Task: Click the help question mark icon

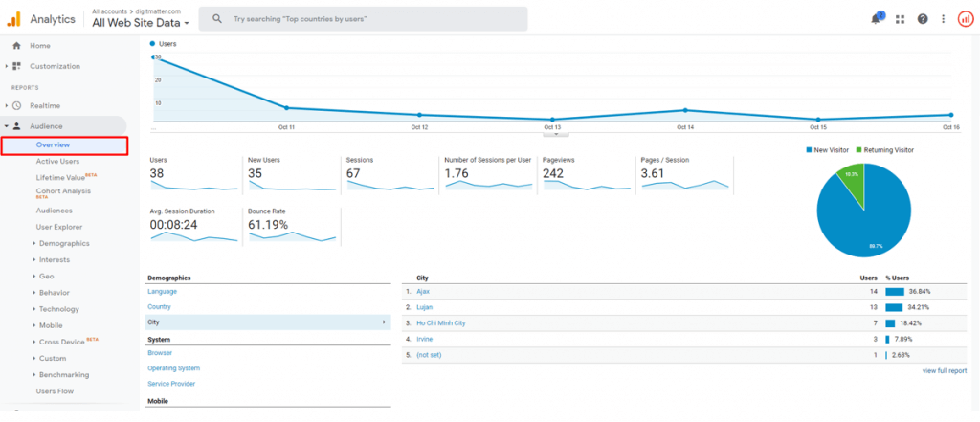Action: pos(923,19)
